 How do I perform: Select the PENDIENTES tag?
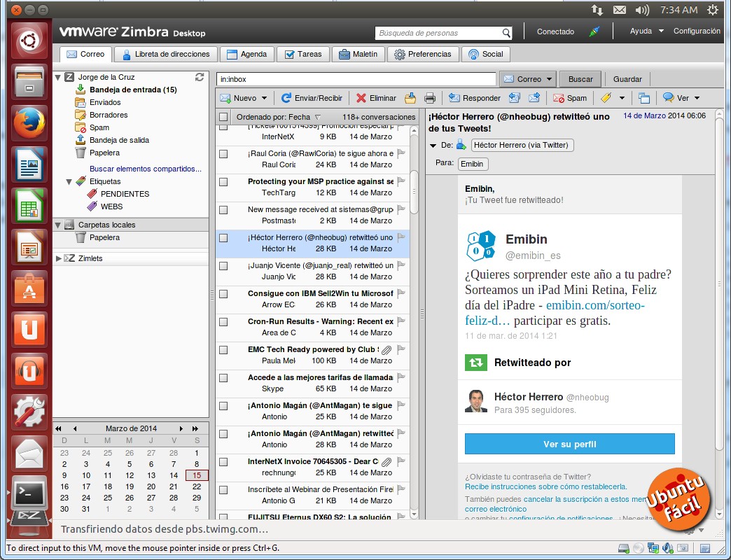tap(125, 194)
